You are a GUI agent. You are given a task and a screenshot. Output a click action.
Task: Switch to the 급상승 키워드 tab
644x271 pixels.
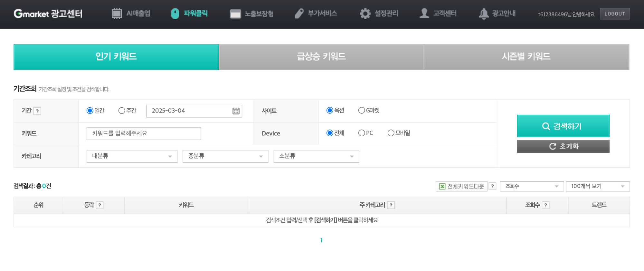tap(321, 57)
